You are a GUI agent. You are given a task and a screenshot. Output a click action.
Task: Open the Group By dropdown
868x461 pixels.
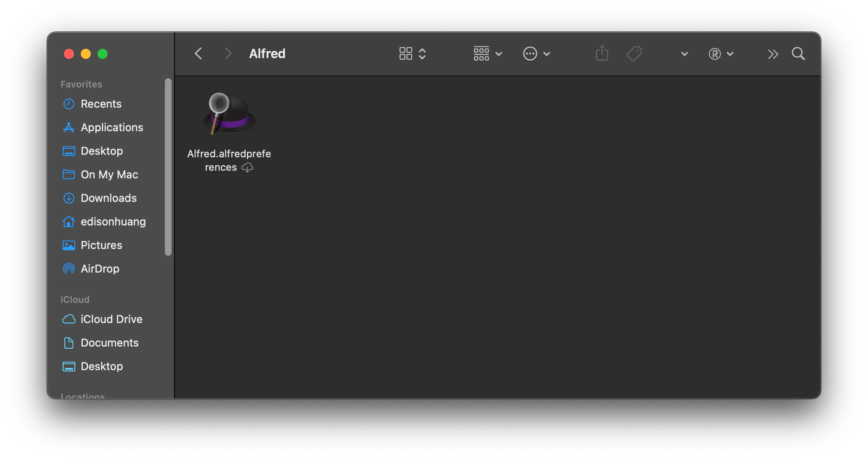pos(487,54)
